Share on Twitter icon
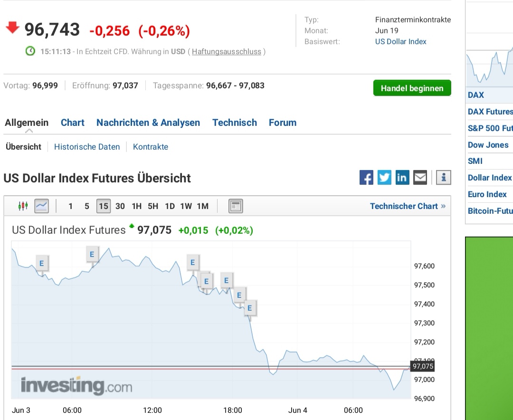The image size is (513, 420). coord(384,177)
